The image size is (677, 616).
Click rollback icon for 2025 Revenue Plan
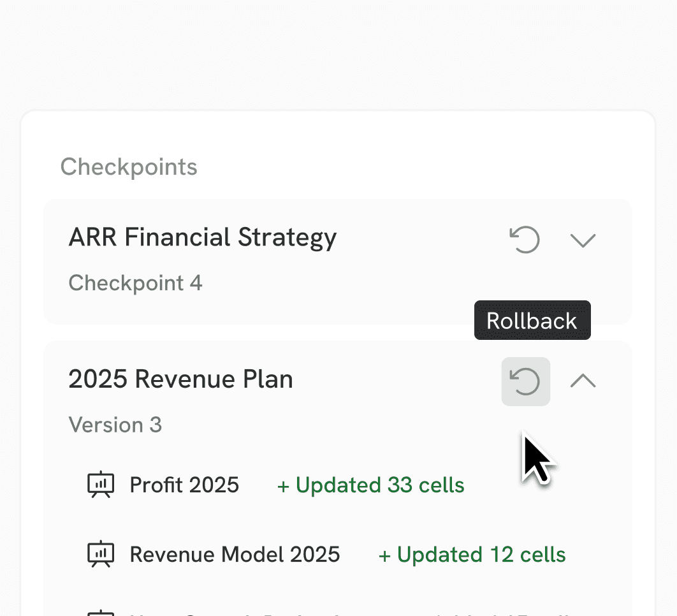click(x=525, y=381)
